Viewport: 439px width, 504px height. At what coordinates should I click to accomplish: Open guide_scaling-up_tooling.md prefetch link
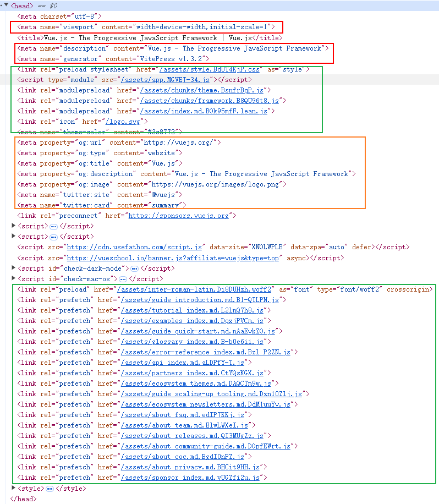[211, 394]
